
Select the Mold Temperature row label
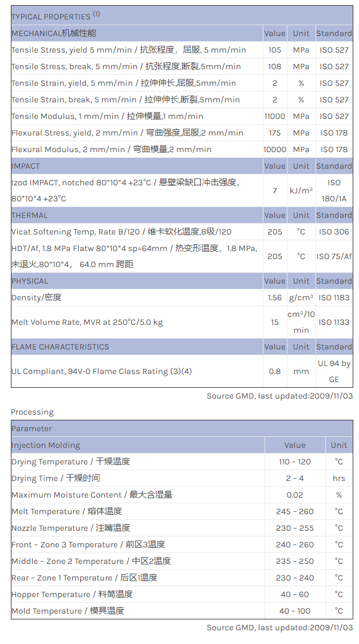click(68, 611)
